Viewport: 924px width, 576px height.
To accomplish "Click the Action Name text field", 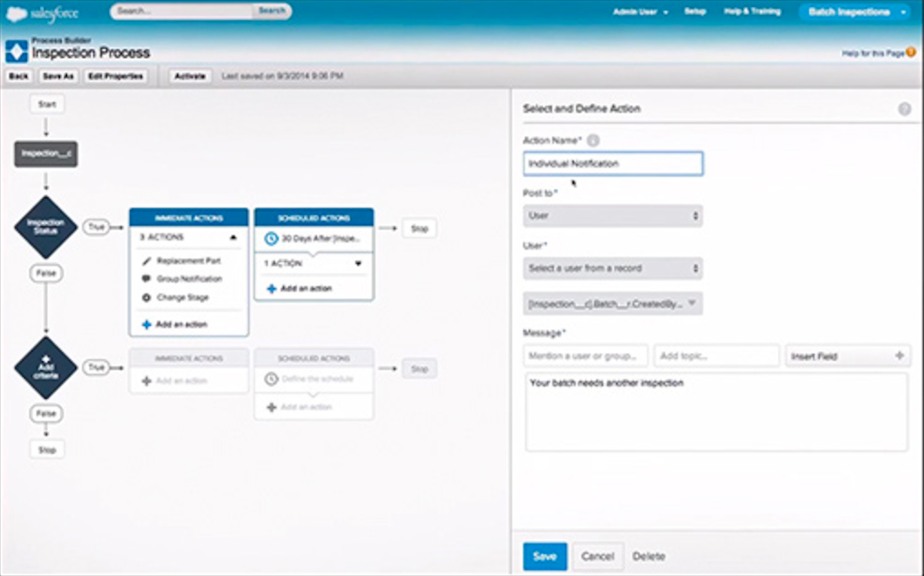I will pyautogui.click(x=613, y=164).
